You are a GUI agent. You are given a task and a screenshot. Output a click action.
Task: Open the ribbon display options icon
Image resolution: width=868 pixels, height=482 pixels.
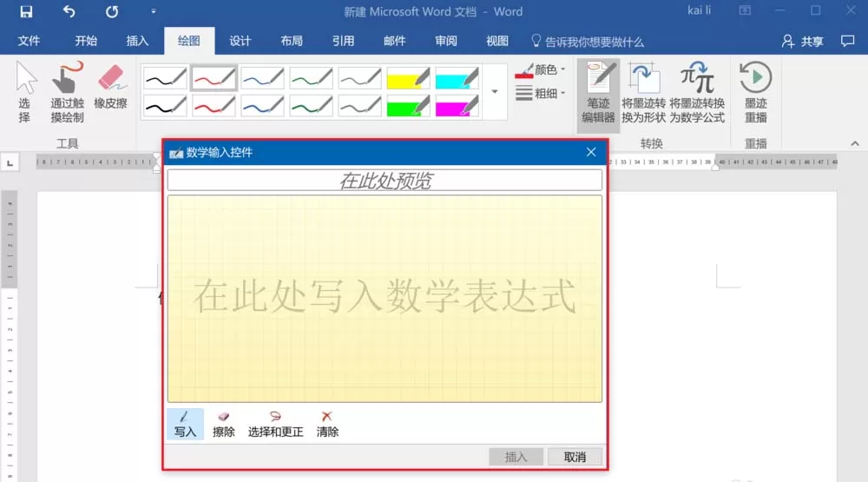pos(745,10)
